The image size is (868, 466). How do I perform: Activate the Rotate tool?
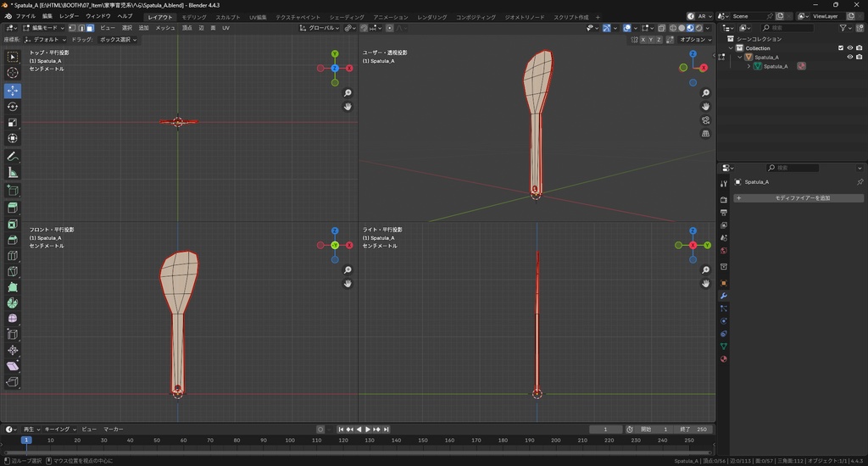(x=13, y=106)
